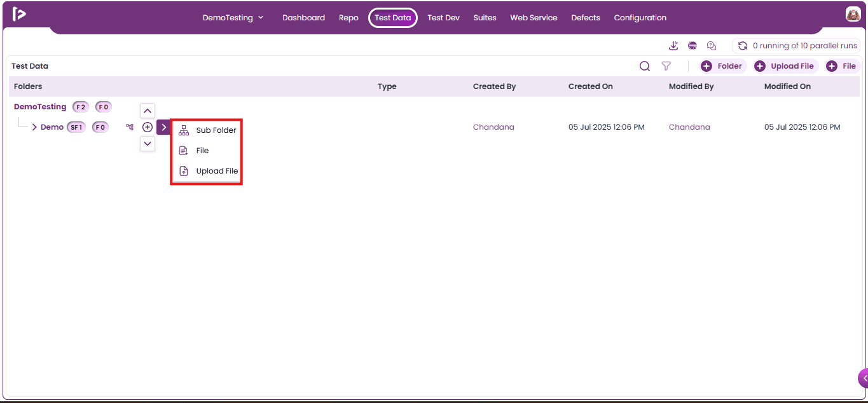Image resolution: width=868 pixels, height=403 pixels.
Task: Click the top-right File add button
Action: 842,66
